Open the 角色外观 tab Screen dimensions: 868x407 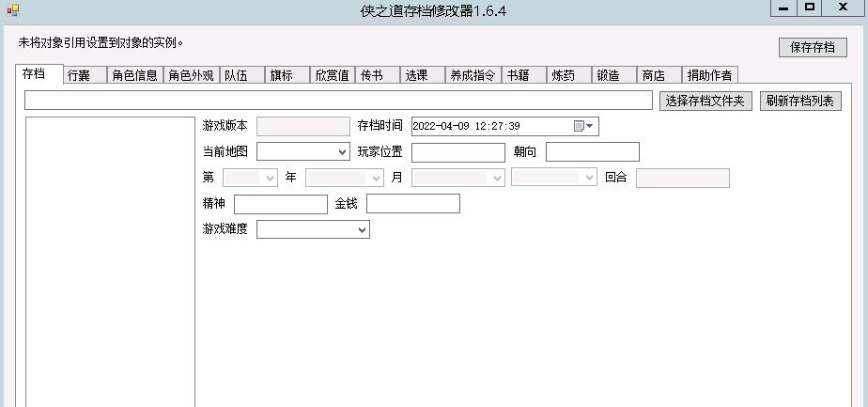tap(191, 76)
